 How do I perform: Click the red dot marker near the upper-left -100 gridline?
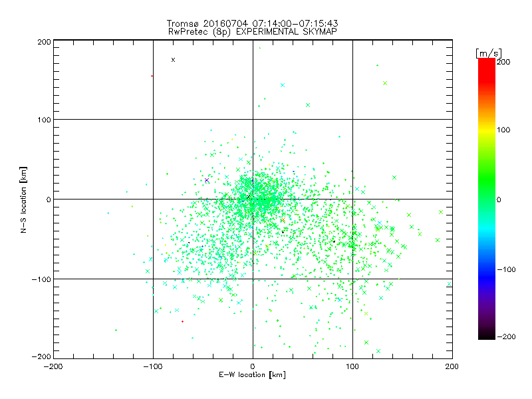pos(152,76)
